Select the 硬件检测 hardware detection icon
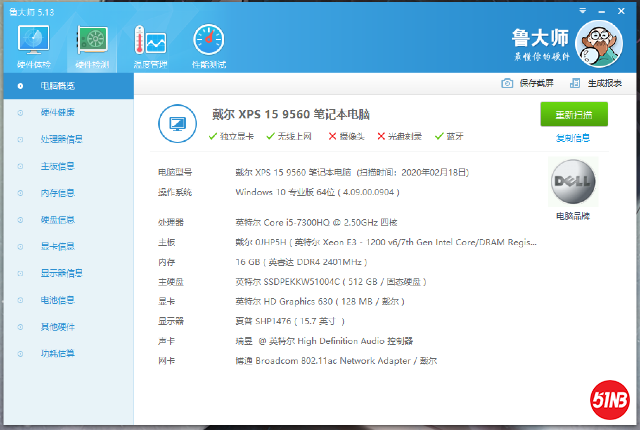 tap(93, 42)
